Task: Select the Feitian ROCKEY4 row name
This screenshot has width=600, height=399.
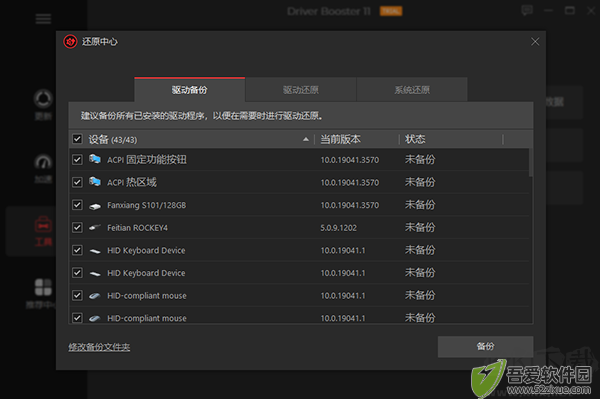Action: pyautogui.click(x=137, y=228)
